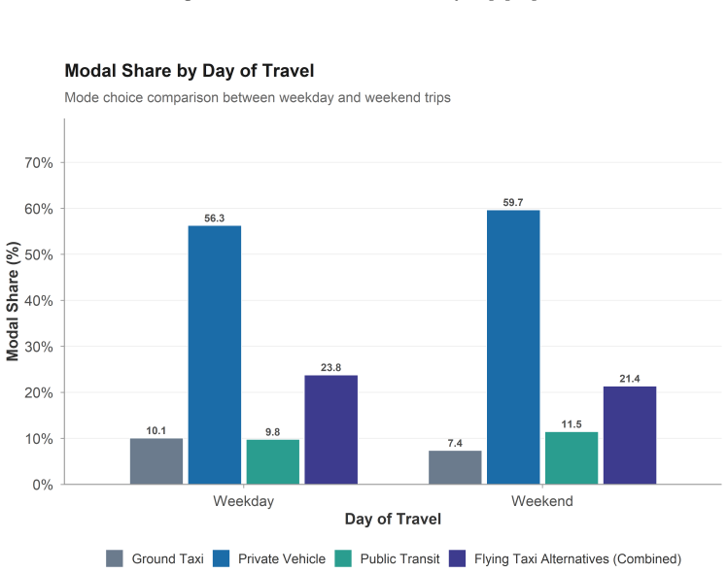The image size is (728, 573).
Task: Click the Modal Share by Day of Travel title
Action: pyautogui.click(x=189, y=71)
